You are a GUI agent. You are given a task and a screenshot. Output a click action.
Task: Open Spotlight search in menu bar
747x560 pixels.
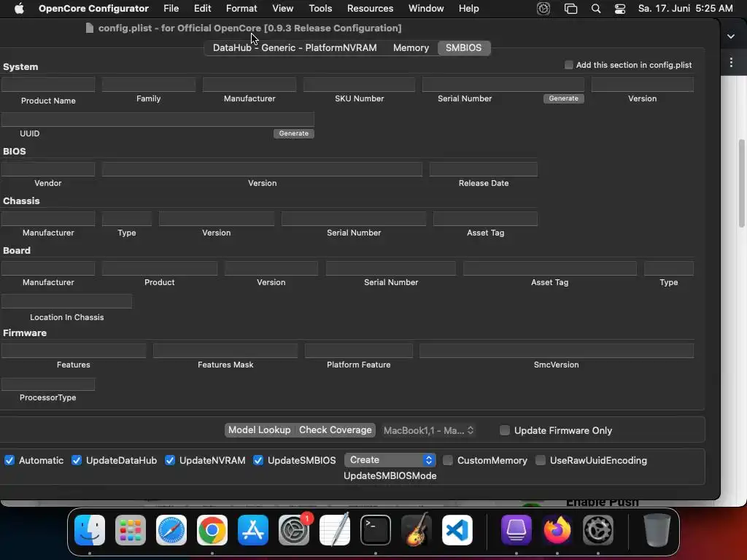pyautogui.click(x=595, y=9)
